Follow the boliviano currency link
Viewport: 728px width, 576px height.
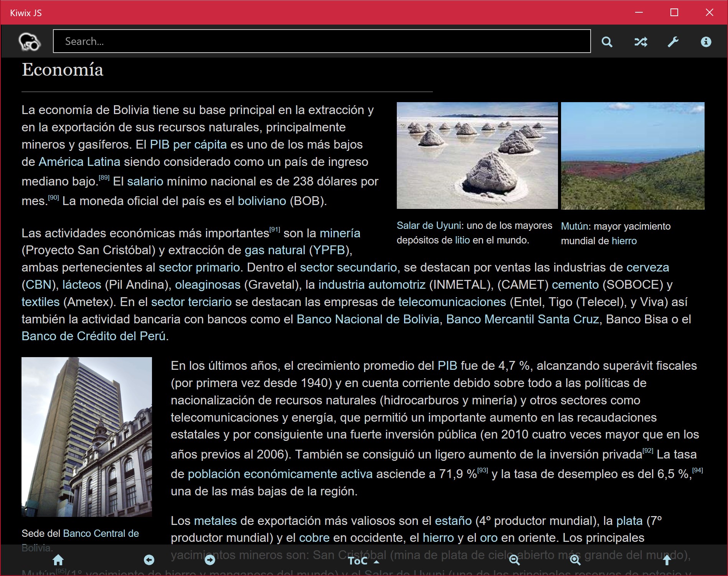(261, 200)
